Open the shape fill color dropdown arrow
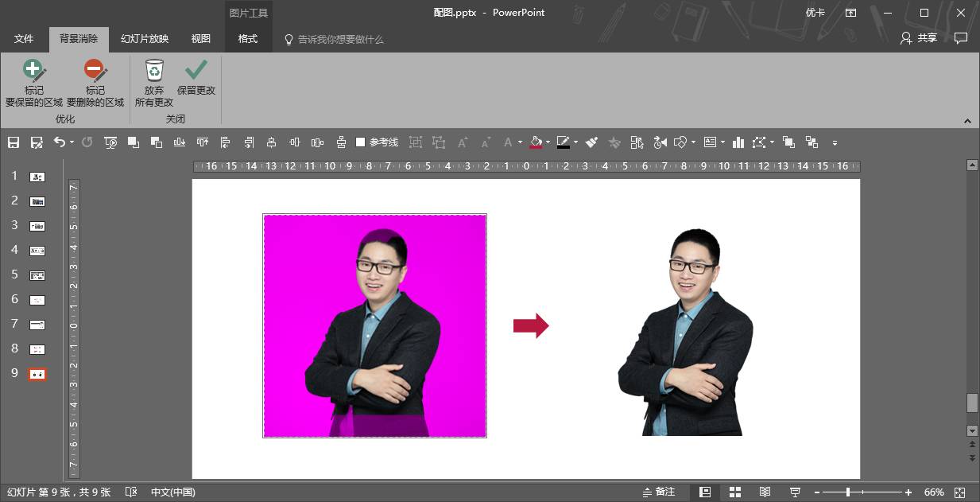 tap(548, 142)
